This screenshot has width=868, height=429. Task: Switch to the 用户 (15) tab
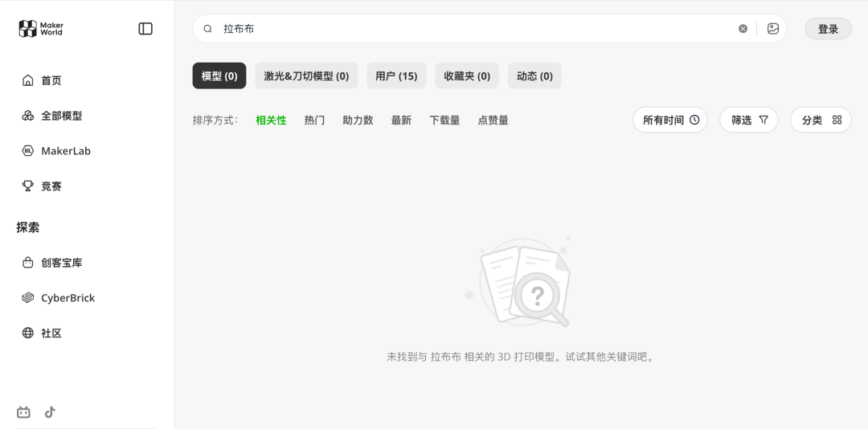pyautogui.click(x=396, y=76)
